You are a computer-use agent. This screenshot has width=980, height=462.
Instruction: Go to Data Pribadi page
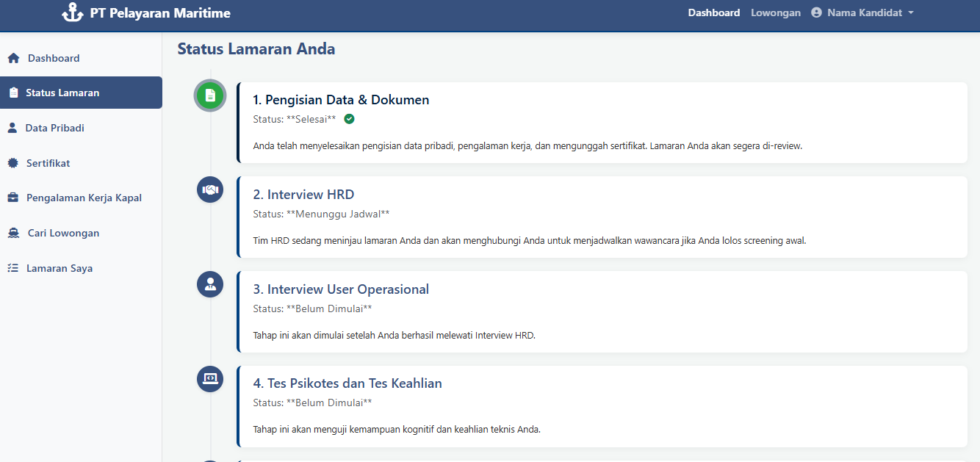pyautogui.click(x=54, y=128)
